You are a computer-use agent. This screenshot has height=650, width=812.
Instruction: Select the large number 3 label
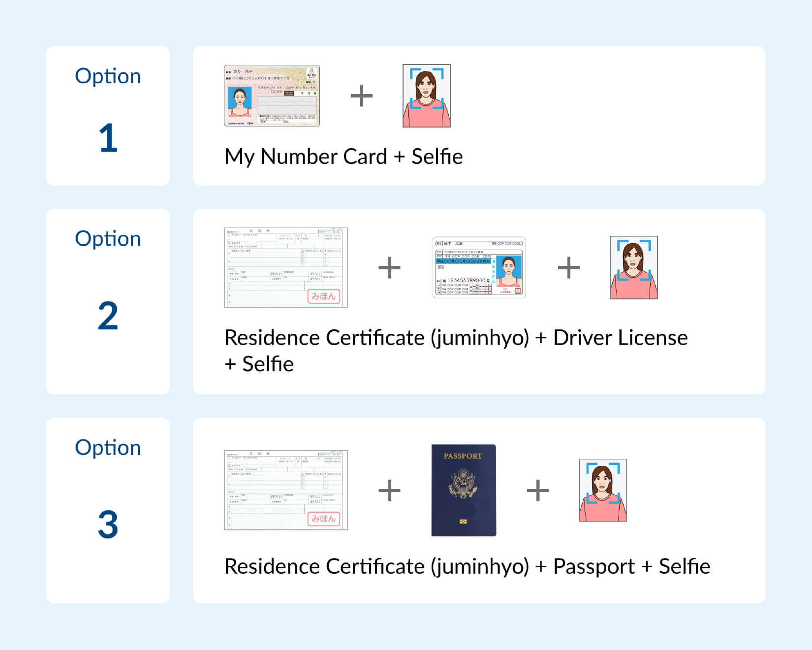[108, 525]
